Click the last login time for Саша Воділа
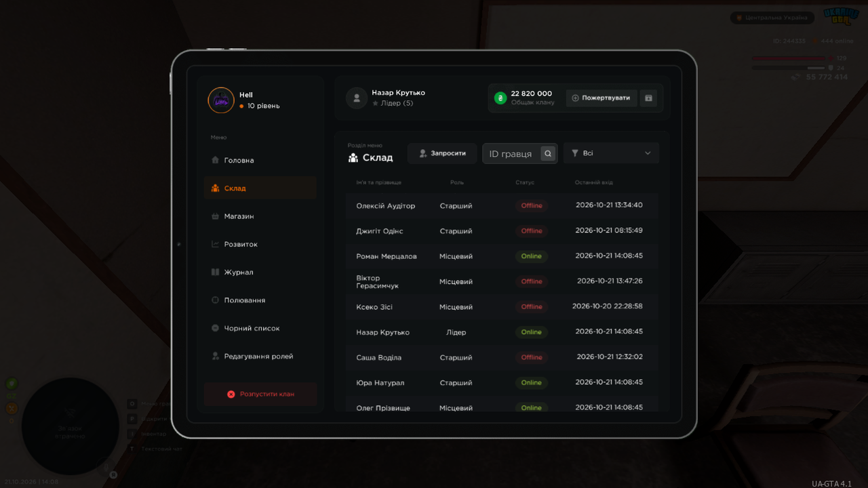Viewport: 868px width, 488px height. 610,357
